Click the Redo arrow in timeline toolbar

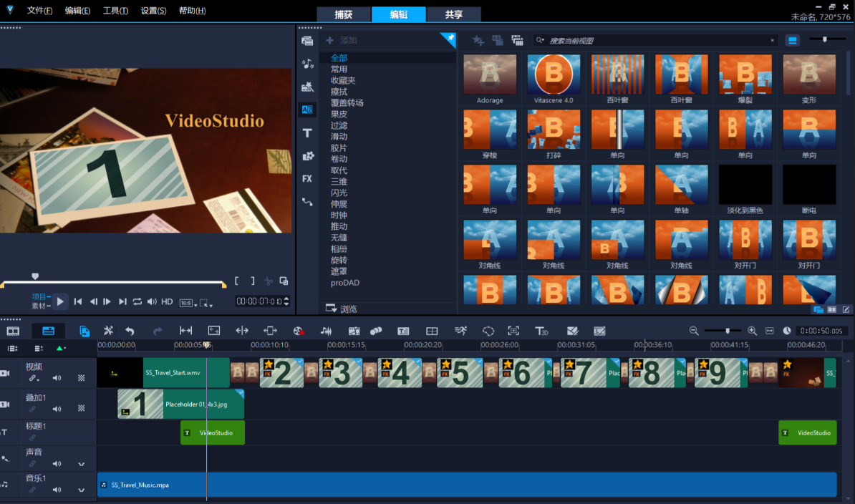(x=158, y=331)
